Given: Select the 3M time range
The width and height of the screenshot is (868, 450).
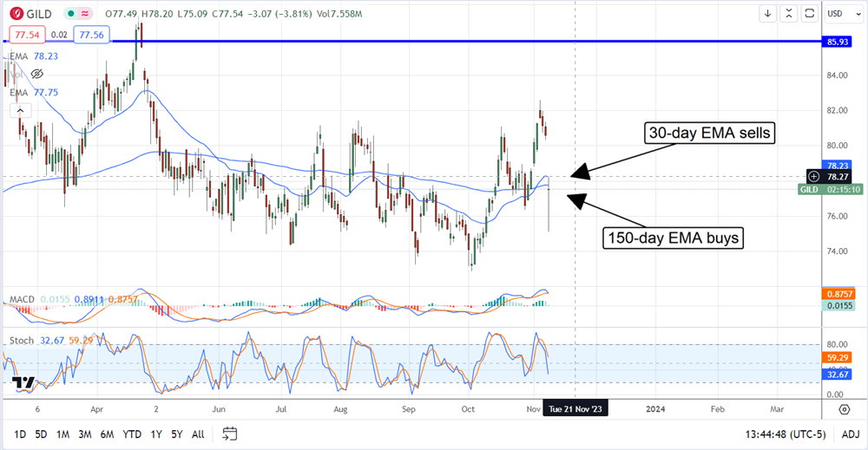Looking at the screenshot, I should pos(85,434).
